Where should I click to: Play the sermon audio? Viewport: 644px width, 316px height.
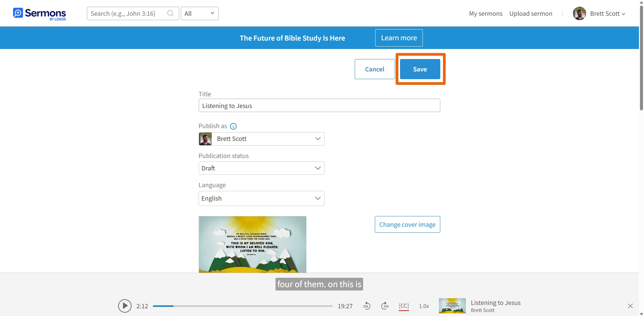point(125,306)
